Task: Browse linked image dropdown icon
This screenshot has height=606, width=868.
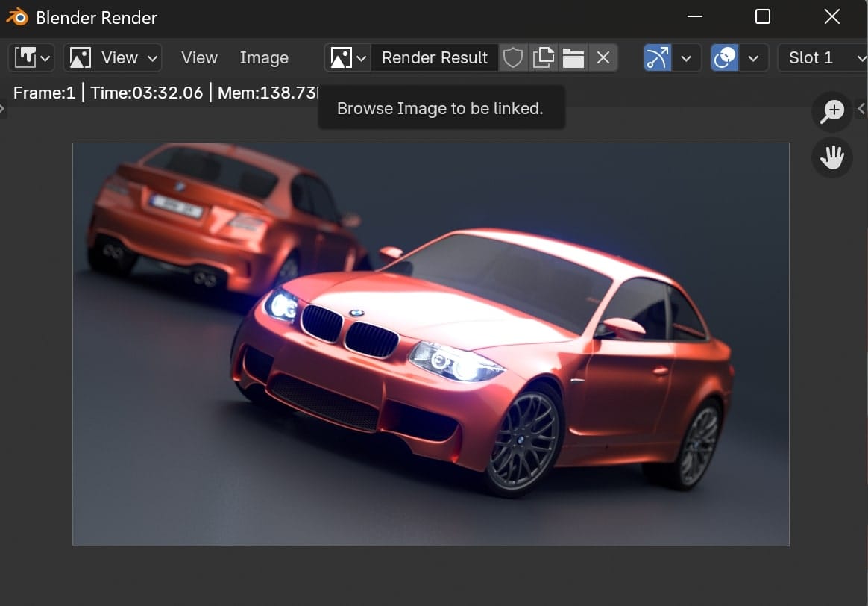Action: tap(348, 57)
